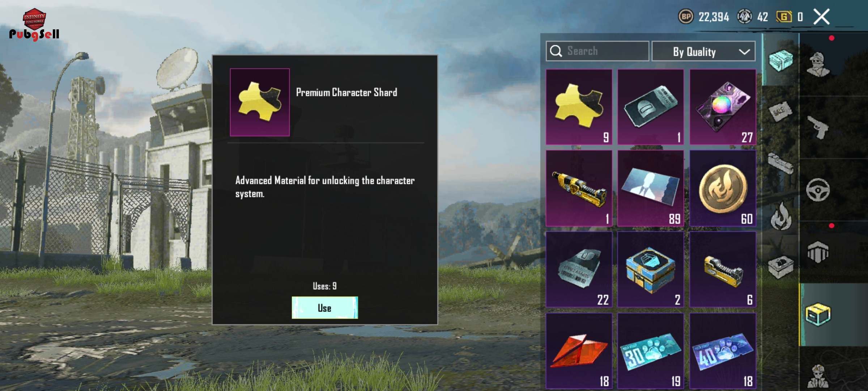Select the Premium Character Shard item tile
This screenshot has height=391, width=868.
(x=579, y=107)
